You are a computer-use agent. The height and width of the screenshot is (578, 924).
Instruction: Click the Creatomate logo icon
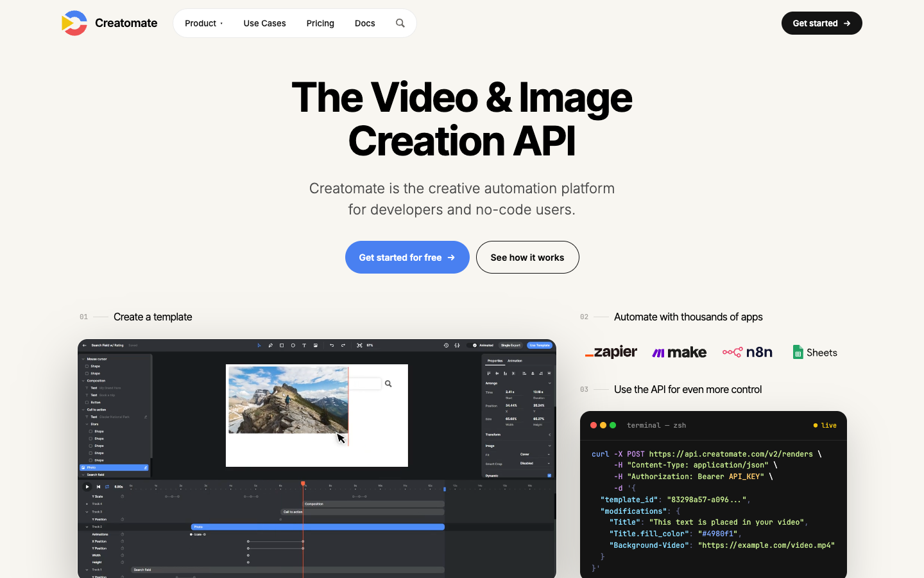tap(74, 23)
